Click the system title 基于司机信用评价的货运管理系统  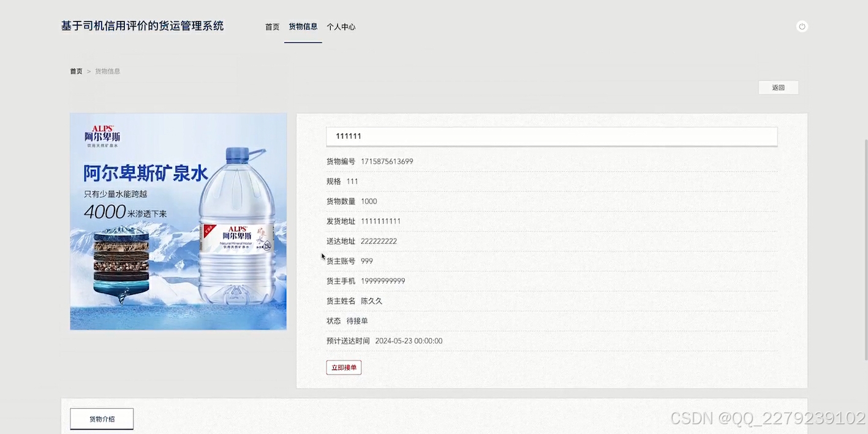pos(143,26)
